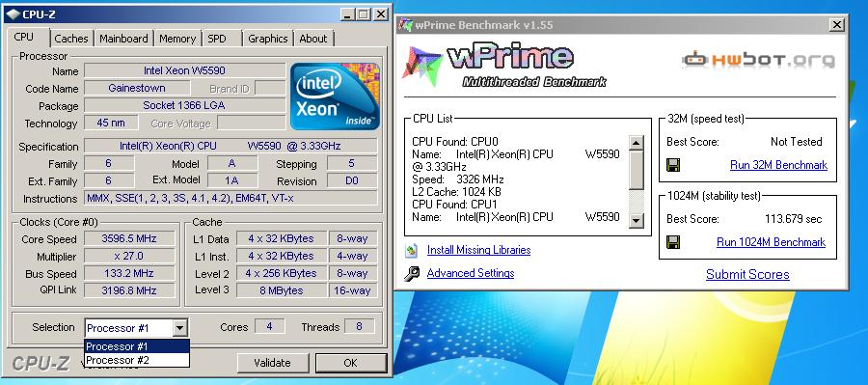Click the floppy disk icon under 32M test
The width and height of the screenshot is (868, 385).
pyautogui.click(x=673, y=165)
